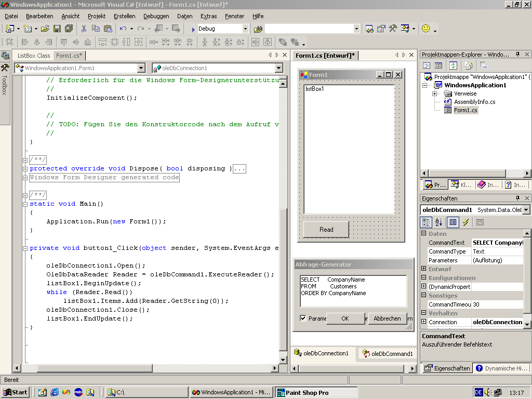Click the Paste clipboard icon
This screenshot has height=399, width=532.
[x=108, y=29]
